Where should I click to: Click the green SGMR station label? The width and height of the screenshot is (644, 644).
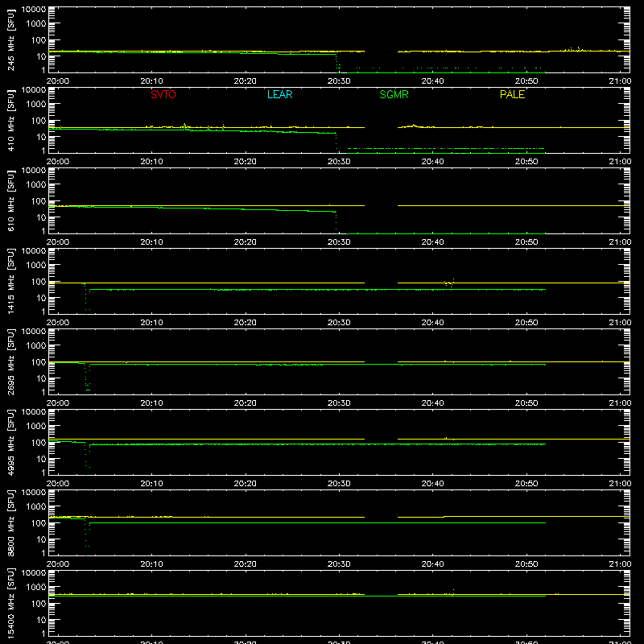tap(394, 94)
